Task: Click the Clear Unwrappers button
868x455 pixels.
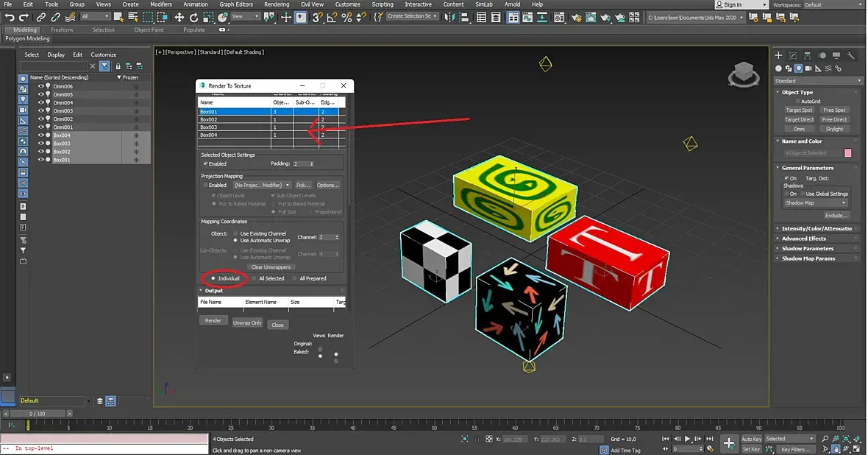Action: [271, 267]
